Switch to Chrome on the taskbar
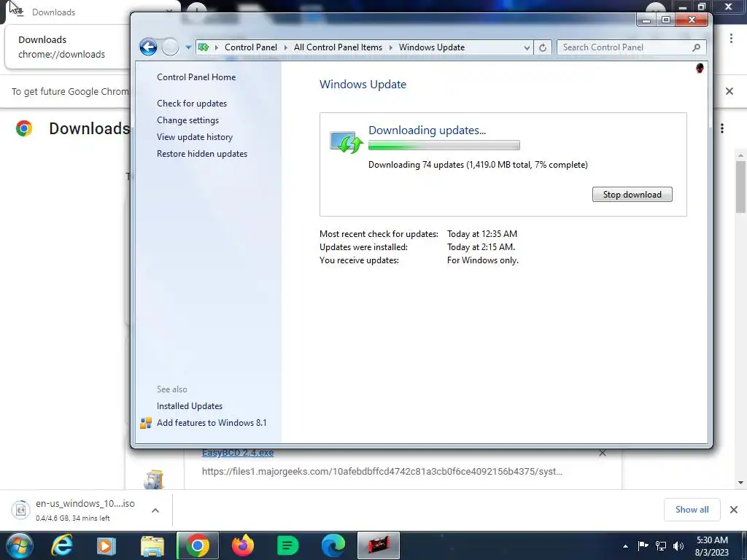 click(x=197, y=545)
